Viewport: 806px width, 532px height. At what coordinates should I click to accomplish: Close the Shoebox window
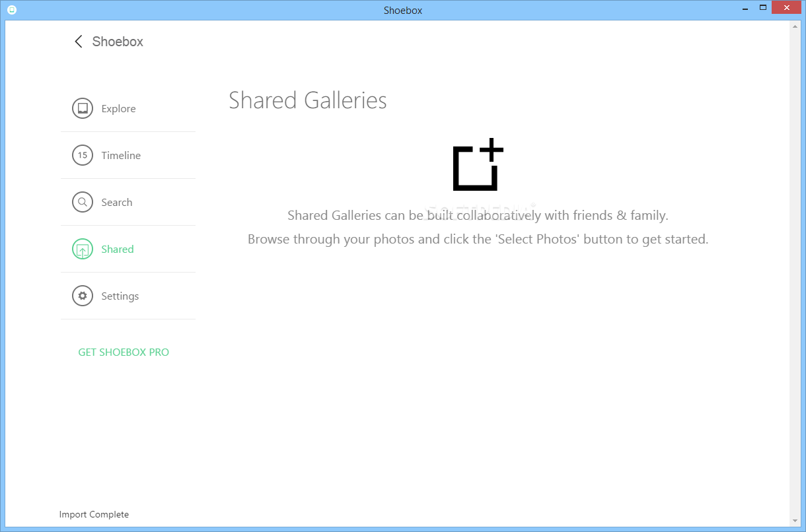coord(786,8)
